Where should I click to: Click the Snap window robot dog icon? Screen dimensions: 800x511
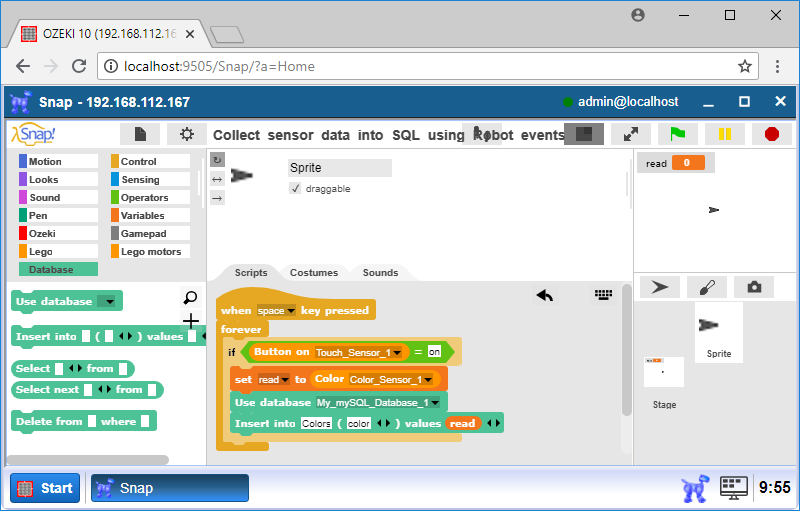tap(21, 102)
